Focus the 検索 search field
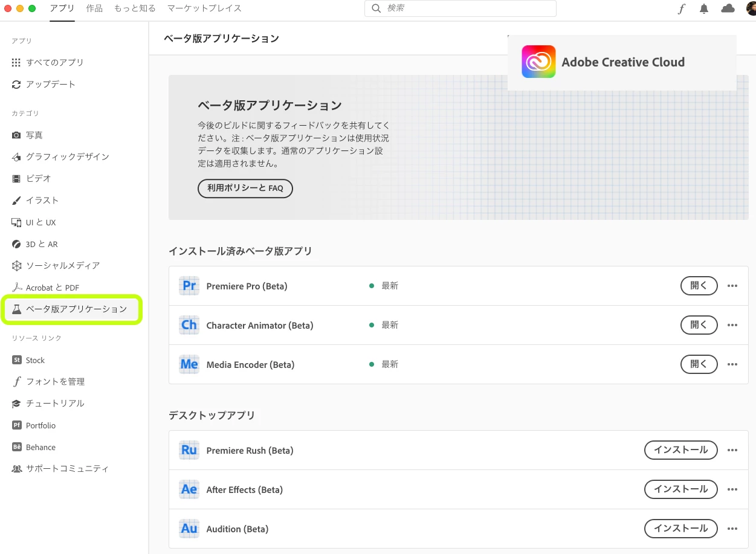 coord(460,8)
